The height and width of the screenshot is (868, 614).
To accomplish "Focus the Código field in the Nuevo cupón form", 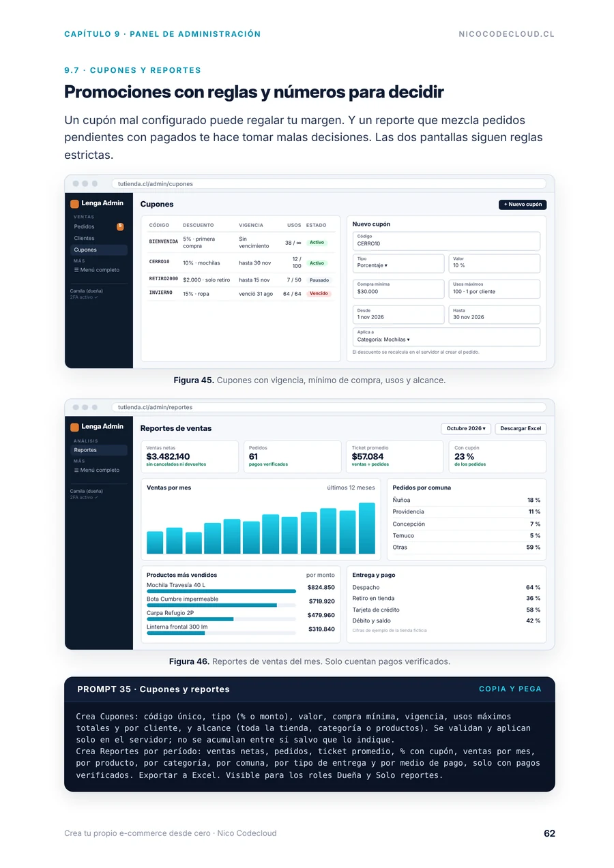I will click(x=446, y=241).
